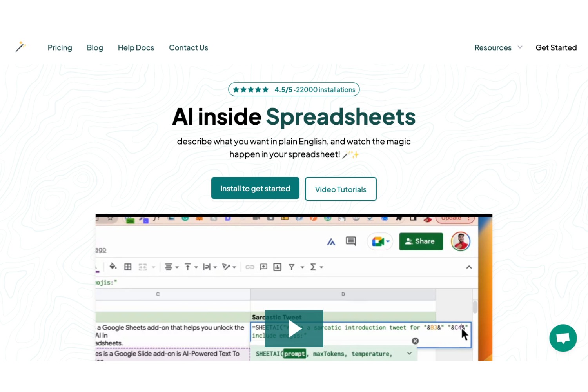The image size is (588, 392).
Task: Click the spreadsheet vertical scrollbar
Action: tap(475, 307)
